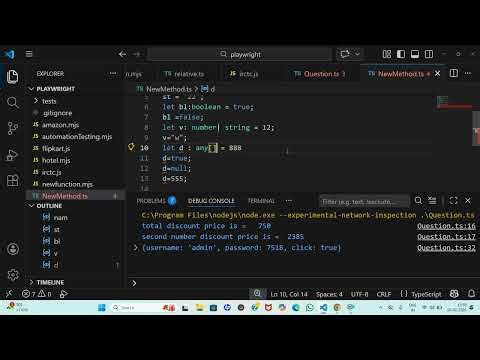The image size is (480, 360).
Task: Open the Copilot chat icon
Action: coord(345,54)
